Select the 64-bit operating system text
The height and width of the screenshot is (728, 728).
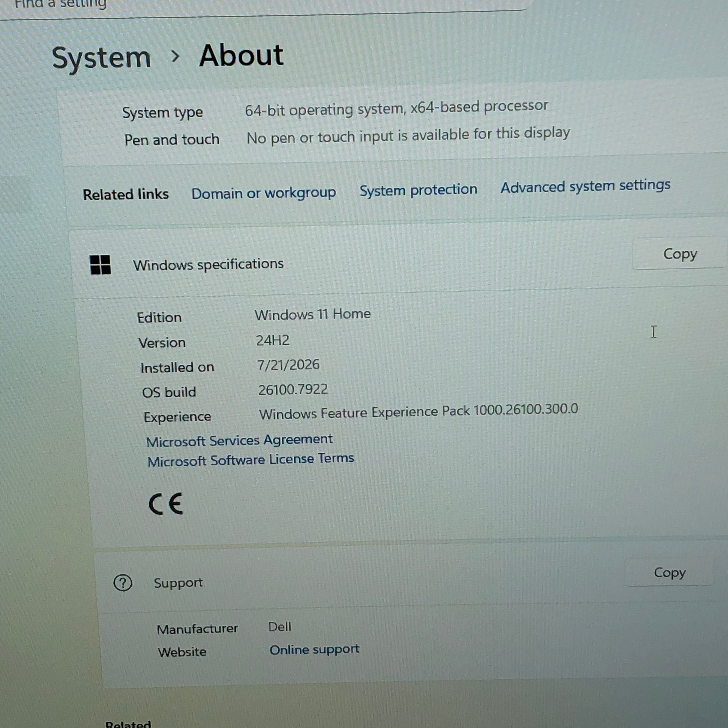click(x=397, y=108)
